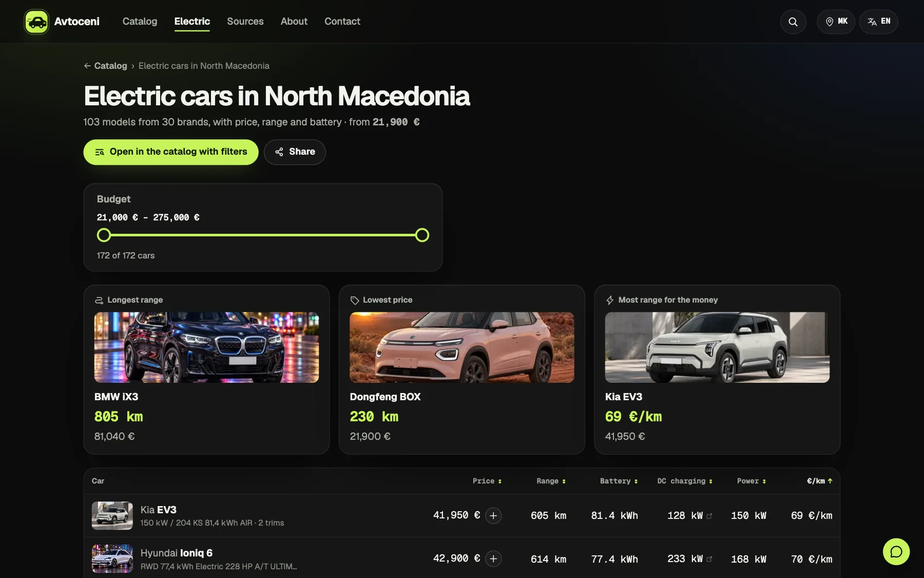Screen dimensions: 924x578
Task: Add Kia EV3 with its plus icon
Action: click(x=493, y=515)
